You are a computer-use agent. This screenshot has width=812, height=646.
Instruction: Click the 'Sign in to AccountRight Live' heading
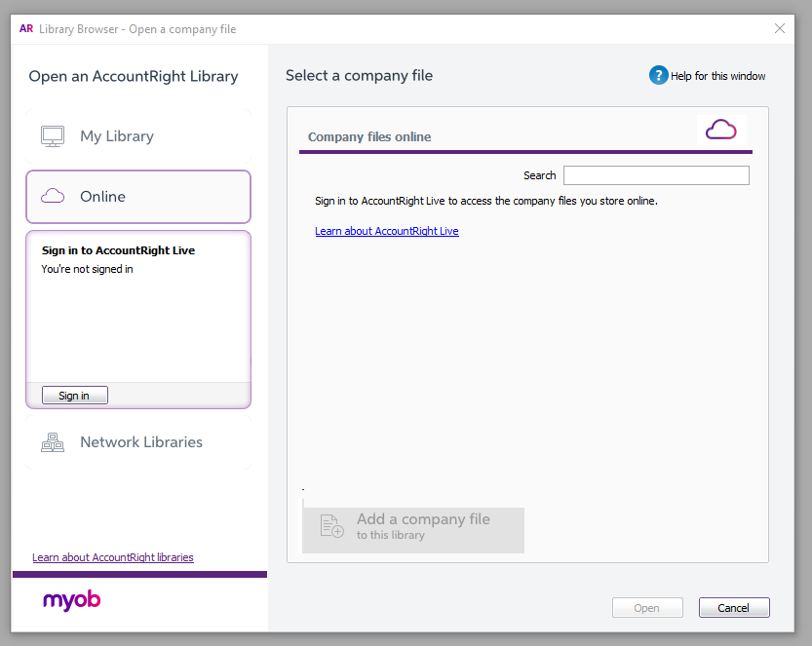pos(118,250)
